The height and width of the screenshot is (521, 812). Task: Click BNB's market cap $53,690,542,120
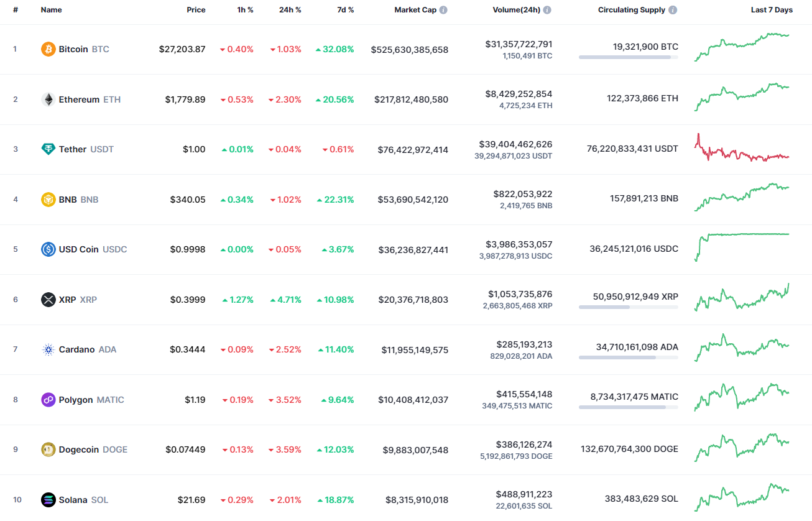tap(413, 200)
